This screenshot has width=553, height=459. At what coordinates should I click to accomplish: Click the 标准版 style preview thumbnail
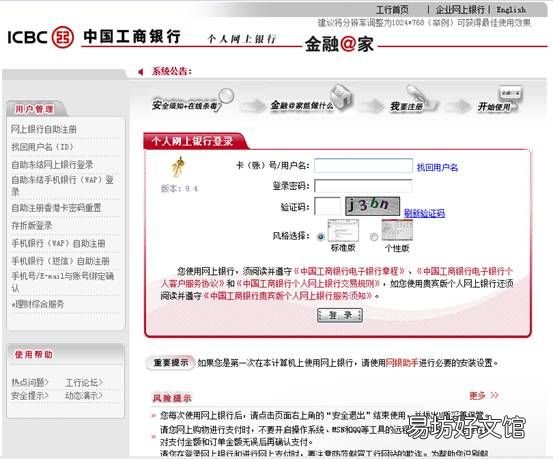point(343,230)
